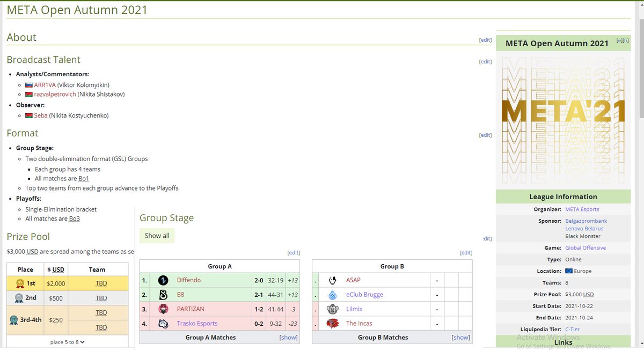The height and width of the screenshot is (350, 644).
Task: Click the Diffendo team logo icon
Action: [163, 280]
